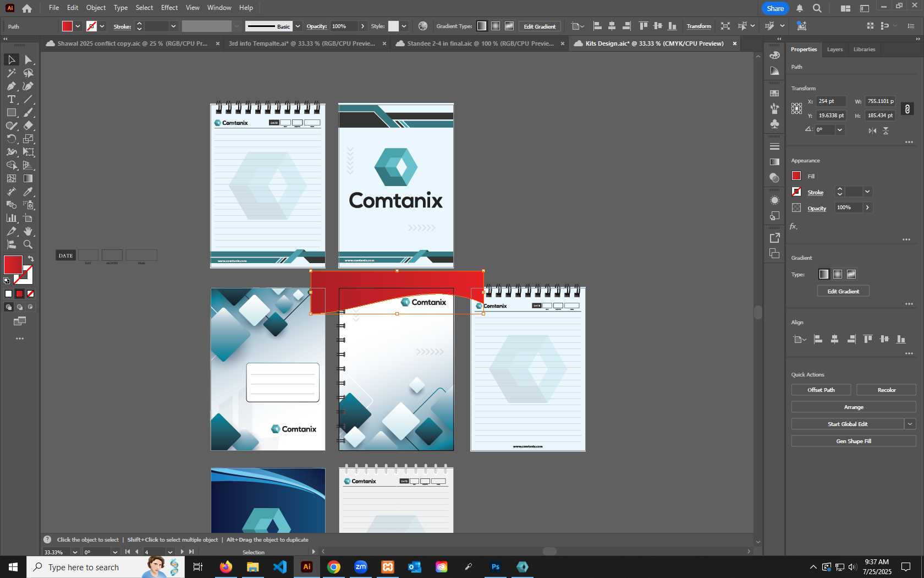Select the Gradient tool

(28, 178)
